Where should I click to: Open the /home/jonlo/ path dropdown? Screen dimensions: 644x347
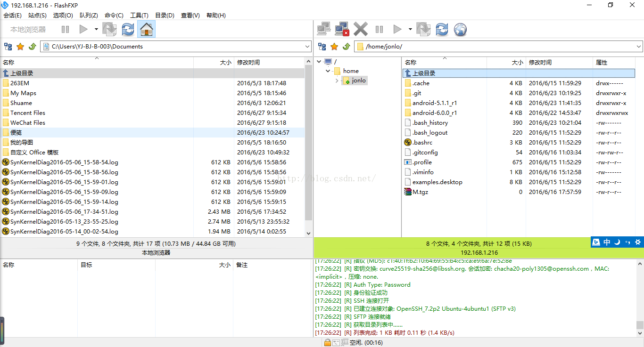point(639,47)
